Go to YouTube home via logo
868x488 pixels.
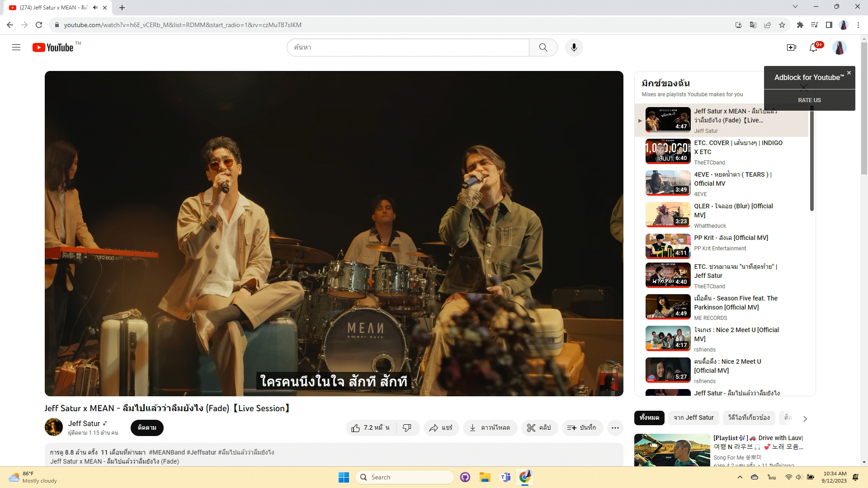[x=53, y=47]
